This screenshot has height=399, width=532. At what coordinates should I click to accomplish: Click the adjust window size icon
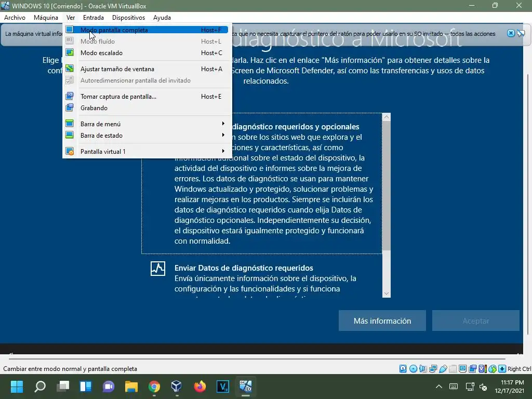(70, 69)
